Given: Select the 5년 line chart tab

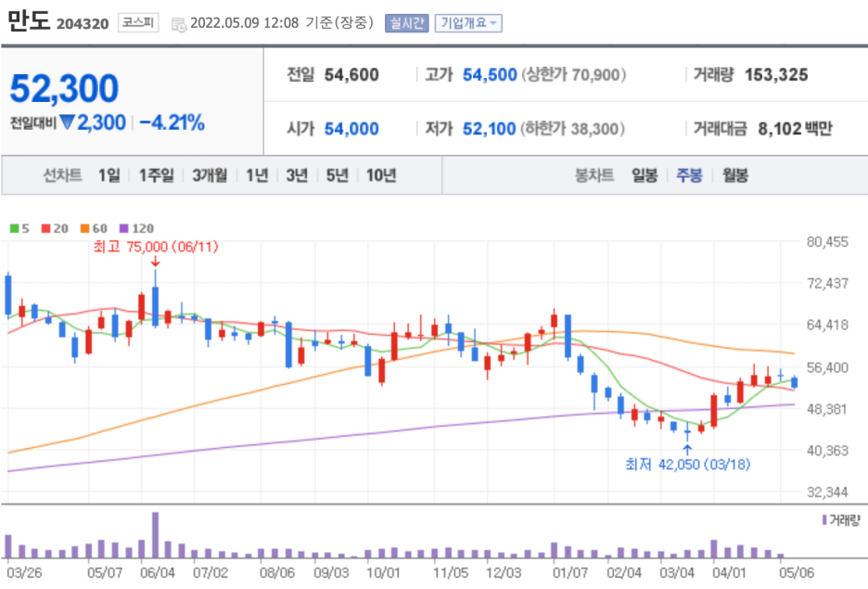Looking at the screenshot, I should 338,175.
